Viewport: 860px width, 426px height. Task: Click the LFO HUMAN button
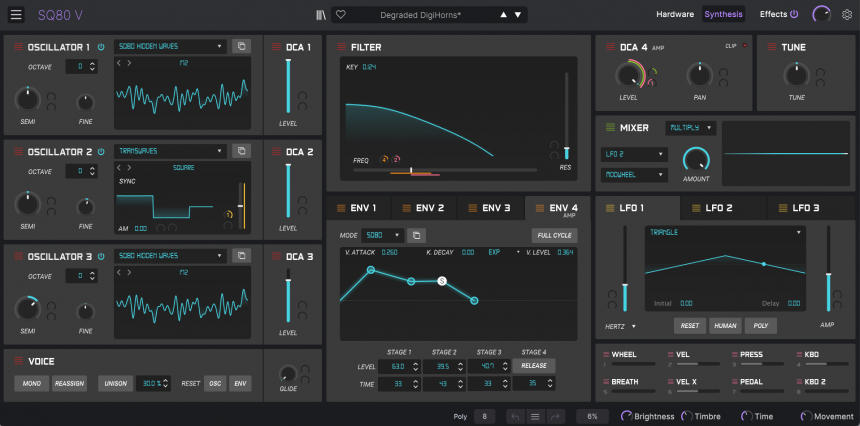pyautogui.click(x=725, y=326)
